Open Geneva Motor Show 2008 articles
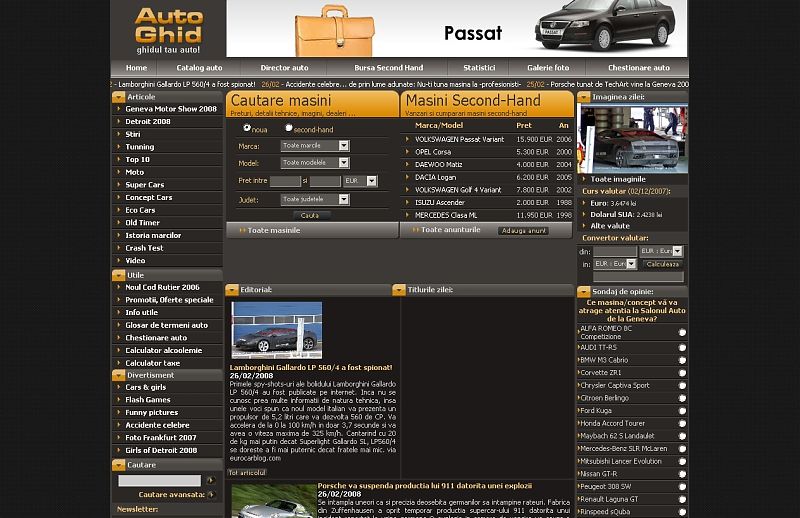This screenshot has width=800, height=518. tap(171, 109)
